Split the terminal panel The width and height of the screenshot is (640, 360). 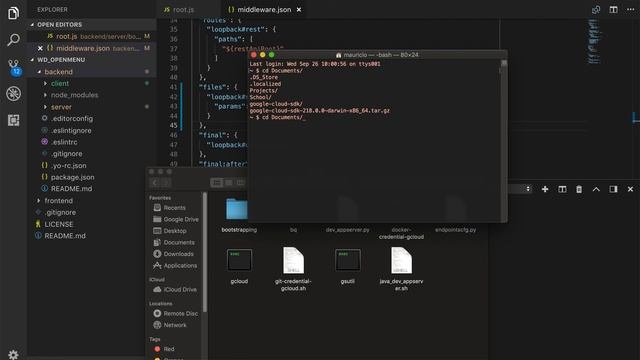click(562, 189)
